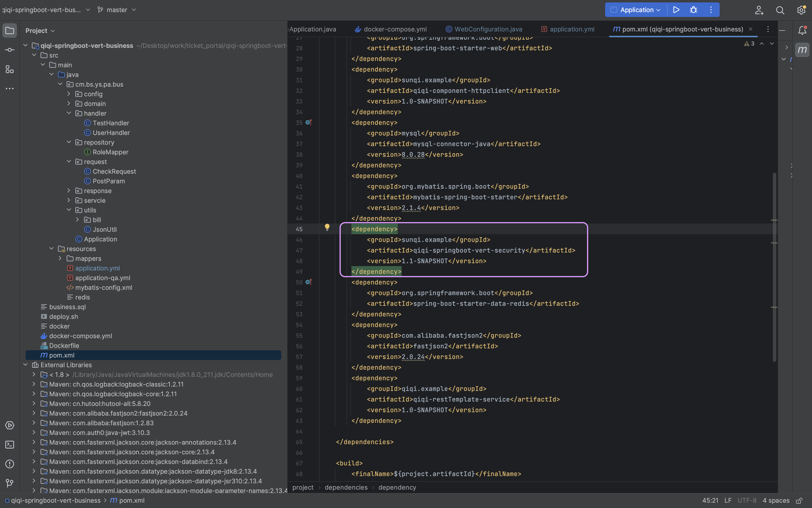
Task: Expand the domain package
Action: 69,104
